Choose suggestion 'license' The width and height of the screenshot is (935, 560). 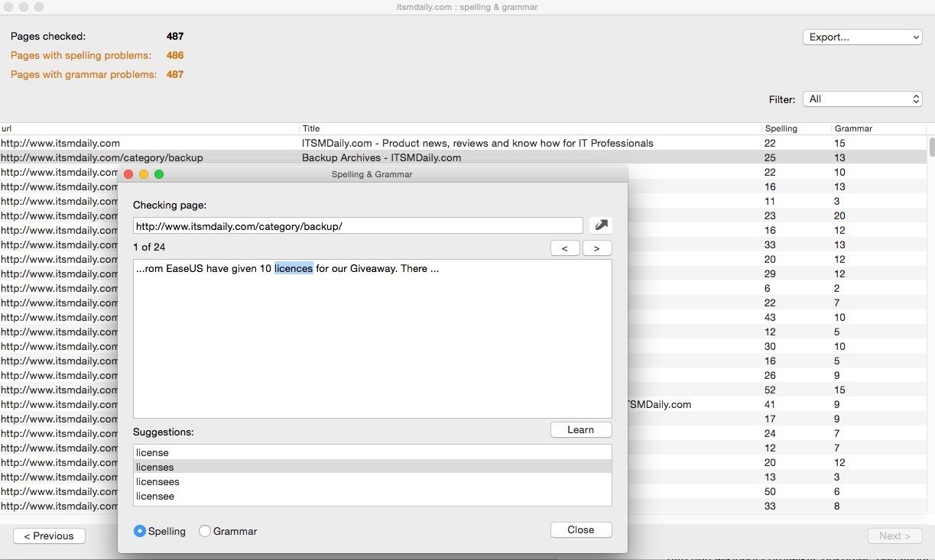tap(372, 452)
